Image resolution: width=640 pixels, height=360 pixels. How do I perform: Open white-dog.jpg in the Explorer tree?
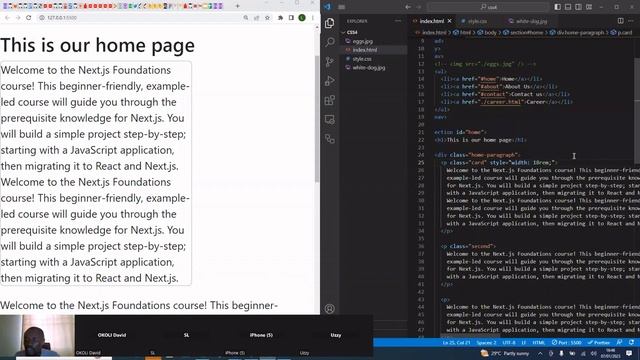point(369,68)
